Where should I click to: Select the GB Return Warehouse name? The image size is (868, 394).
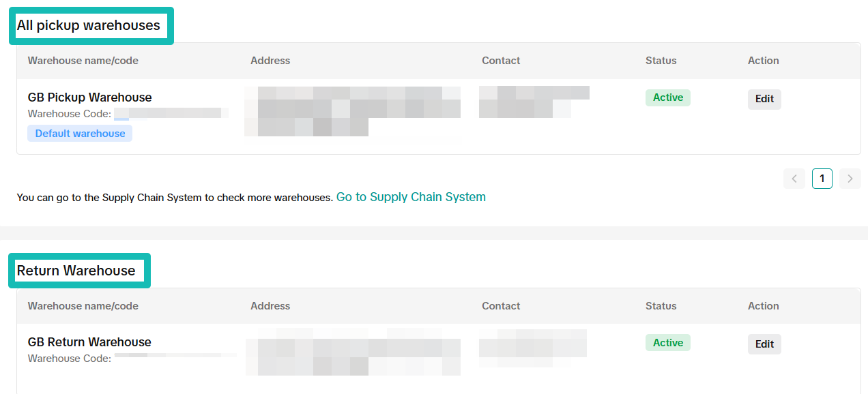89,342
